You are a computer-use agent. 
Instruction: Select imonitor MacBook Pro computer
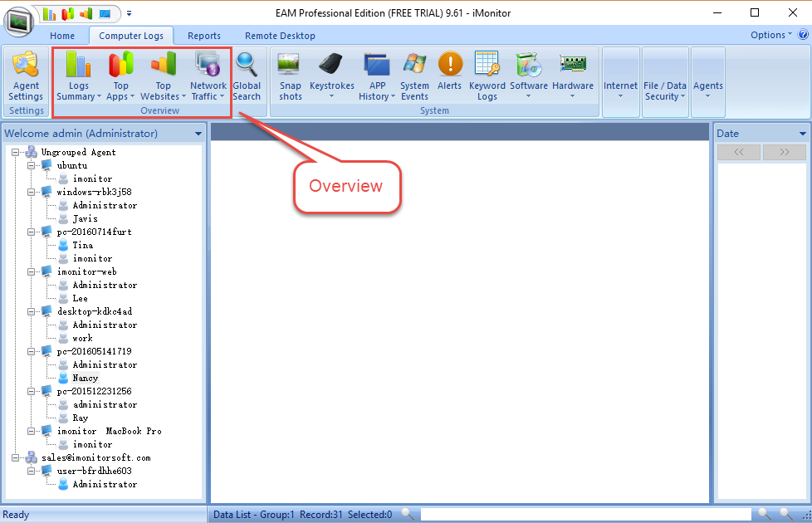pyautogui.click(x=110, y=432)
